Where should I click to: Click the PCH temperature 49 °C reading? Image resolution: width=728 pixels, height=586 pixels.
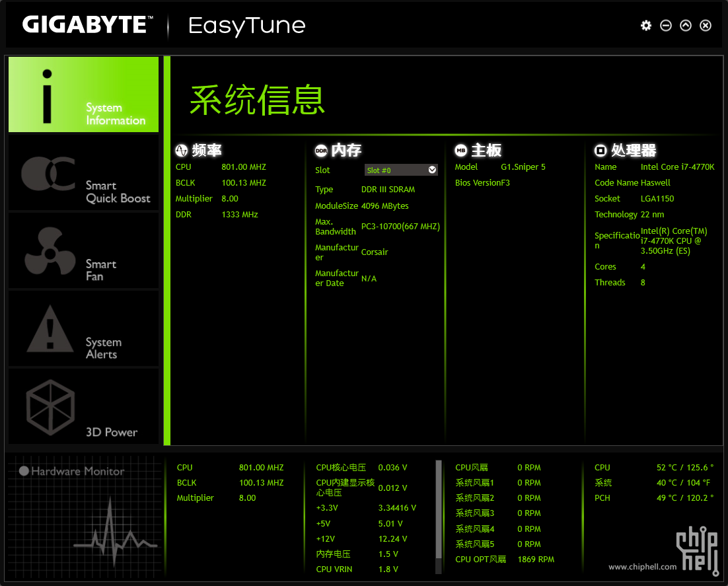tap(685, 497)
